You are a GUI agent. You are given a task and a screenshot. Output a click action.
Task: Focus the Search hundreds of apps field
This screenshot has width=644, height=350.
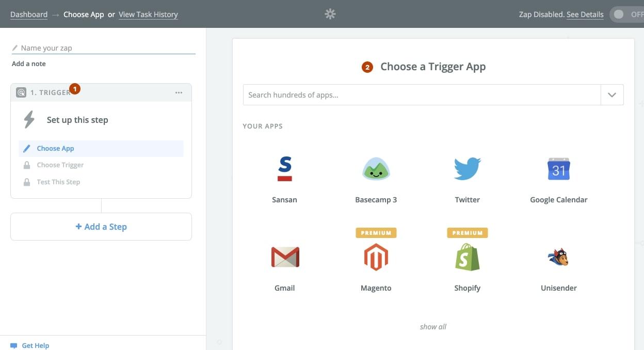(x=422, y=95)
